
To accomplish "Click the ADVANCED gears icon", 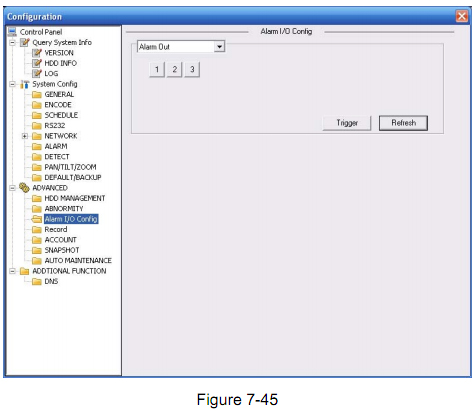I will click(x=24, y=188).
